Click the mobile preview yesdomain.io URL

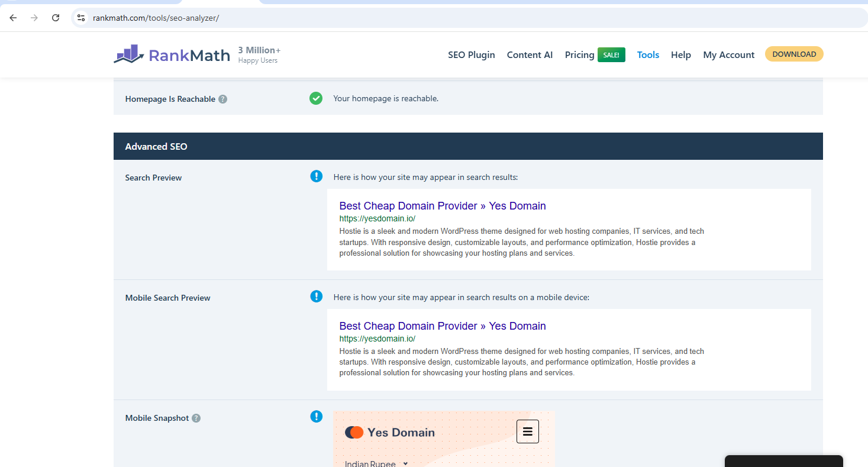tap(377, 339)
